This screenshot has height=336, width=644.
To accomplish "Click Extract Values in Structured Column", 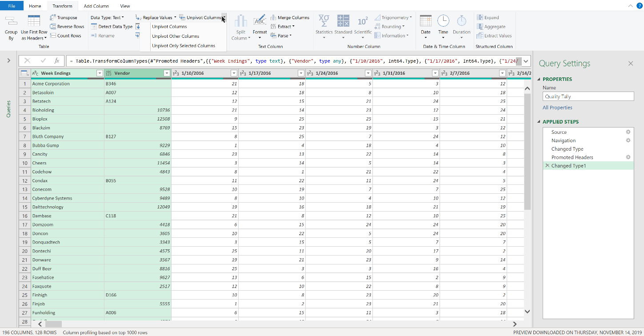I will 494,36.
